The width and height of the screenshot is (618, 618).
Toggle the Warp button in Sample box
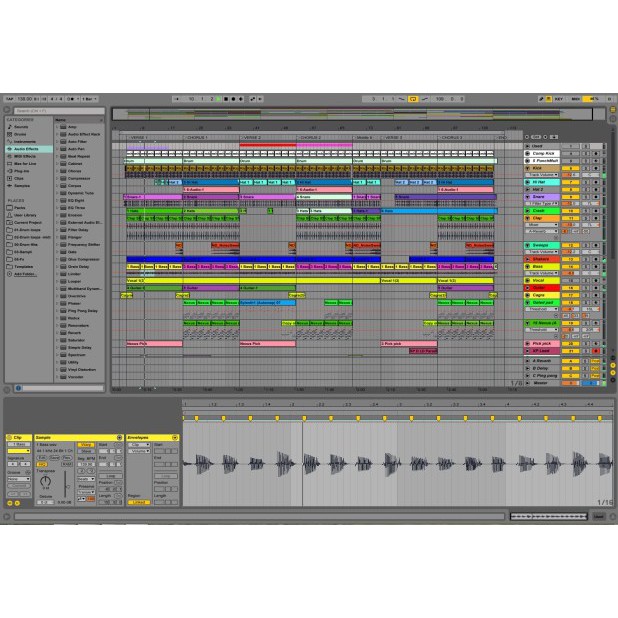86,444
